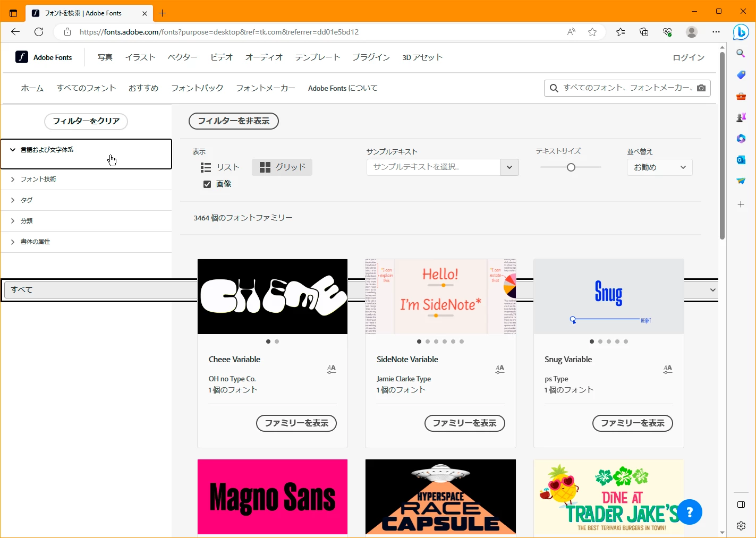
Task: Open the sidebar shopping tag icon
Action: (x=741, y=75)
